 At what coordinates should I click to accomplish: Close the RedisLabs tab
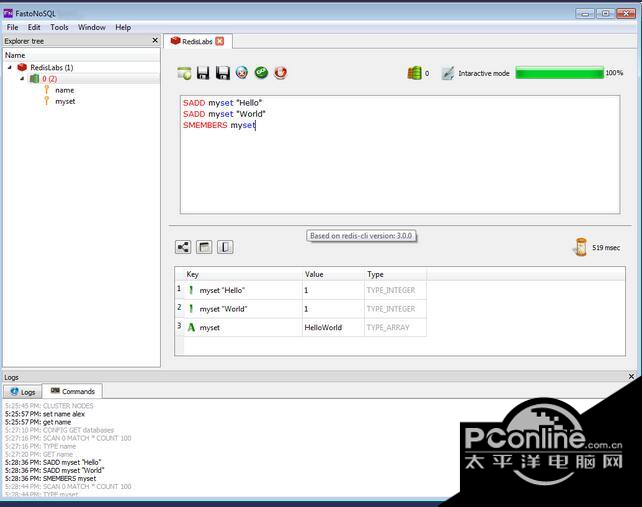[220, 41]
